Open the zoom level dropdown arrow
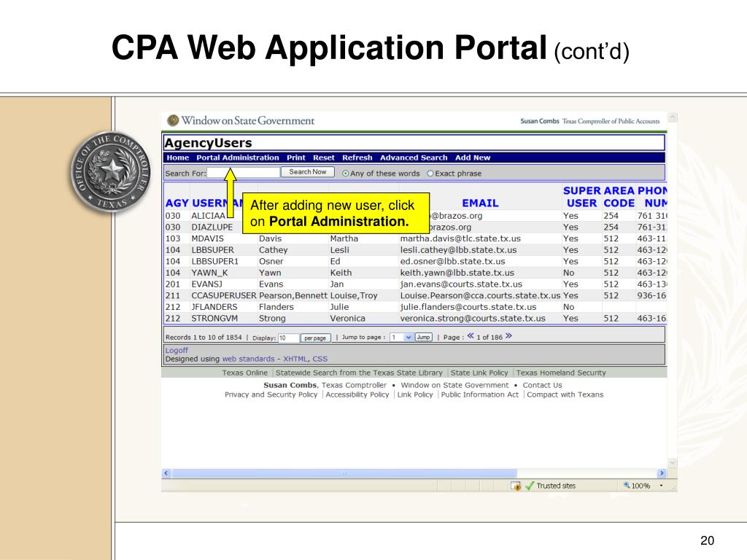 [x=661, y=486]
